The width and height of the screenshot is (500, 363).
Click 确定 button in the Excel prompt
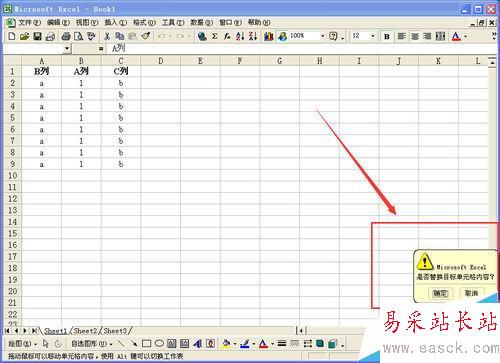(440, 293)
